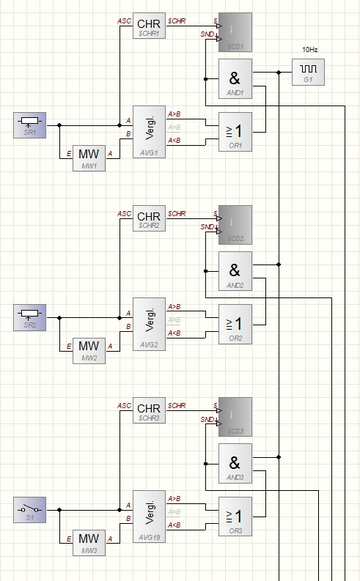This screenshot has width=360, height=581.
Task: Select the SR2 potentiometer input block
Action: click(30, 318)
